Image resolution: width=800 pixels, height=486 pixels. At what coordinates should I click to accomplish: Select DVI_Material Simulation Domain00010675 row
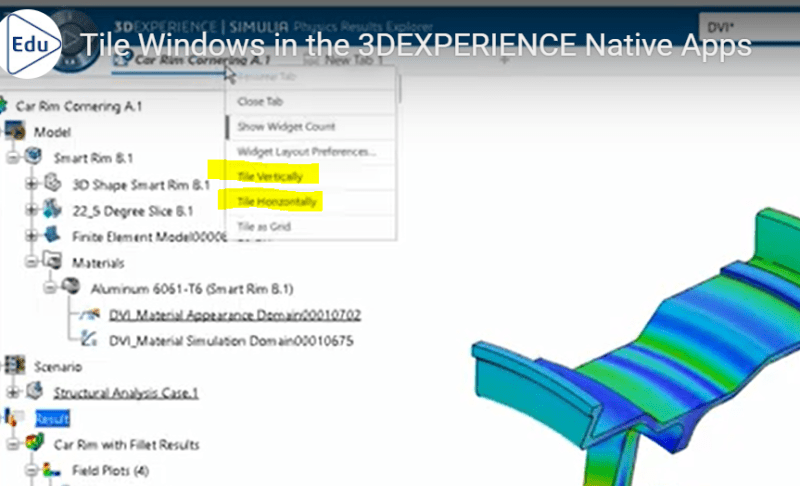pyautogui.click(x=231, y=341)
